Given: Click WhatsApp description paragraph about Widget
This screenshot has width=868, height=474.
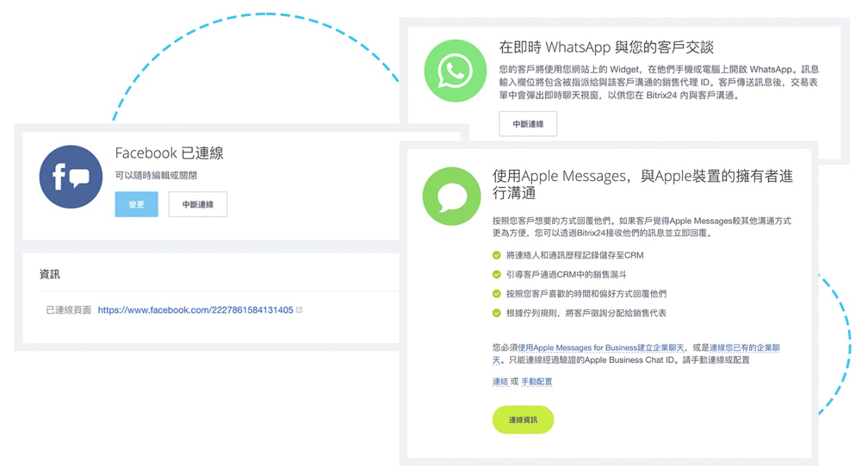Looking at the screenshot, I should [659, 82].
